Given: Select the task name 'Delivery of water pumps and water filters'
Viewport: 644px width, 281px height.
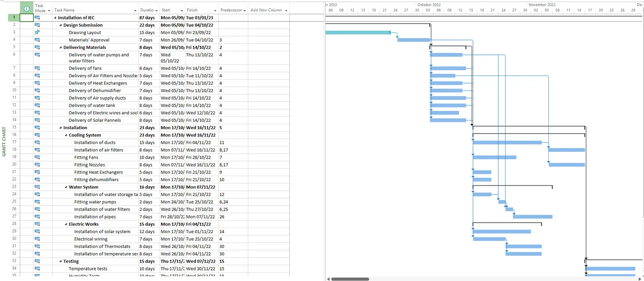Looking at the screenshot, I should click(x=99, y=57).
